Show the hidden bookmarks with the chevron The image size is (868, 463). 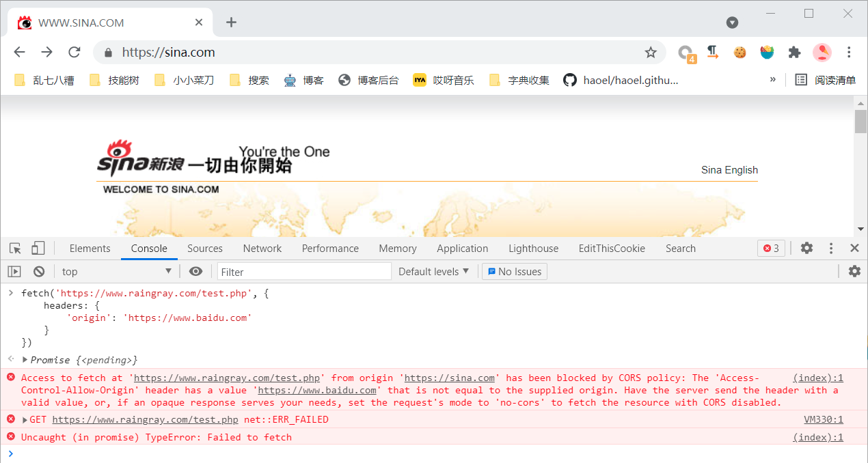coord(773,80)
